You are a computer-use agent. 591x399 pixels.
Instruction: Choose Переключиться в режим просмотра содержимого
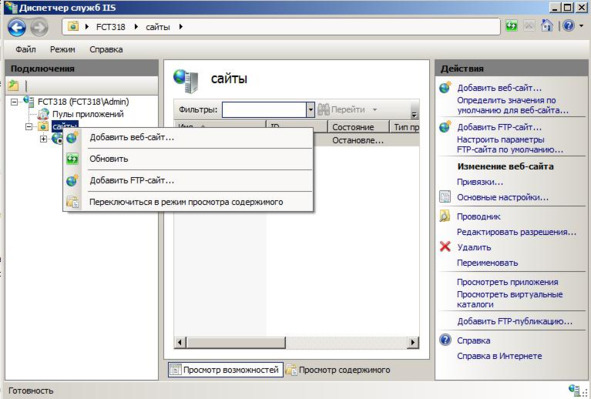pos(188,202)
